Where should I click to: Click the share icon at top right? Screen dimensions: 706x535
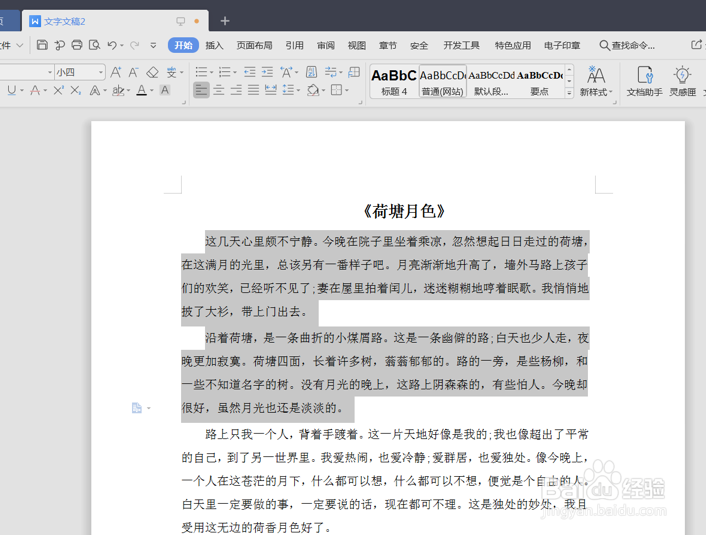[x=696, y=45]
